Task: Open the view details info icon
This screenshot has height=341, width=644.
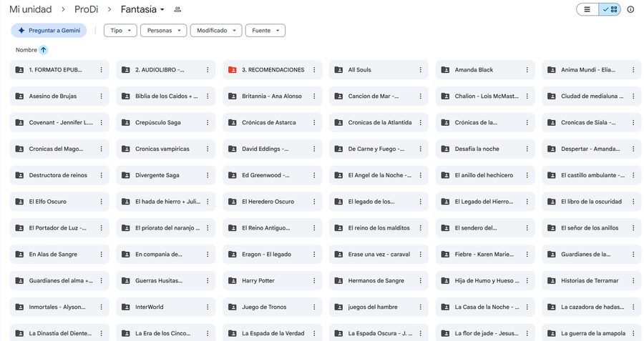Action: pyautogui.click(x=630, y=9)
